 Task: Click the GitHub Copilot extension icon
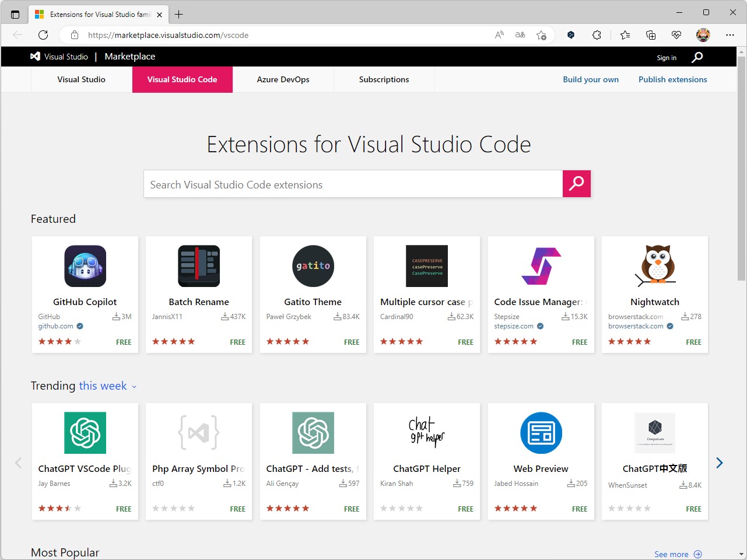[x=85, y=266]
